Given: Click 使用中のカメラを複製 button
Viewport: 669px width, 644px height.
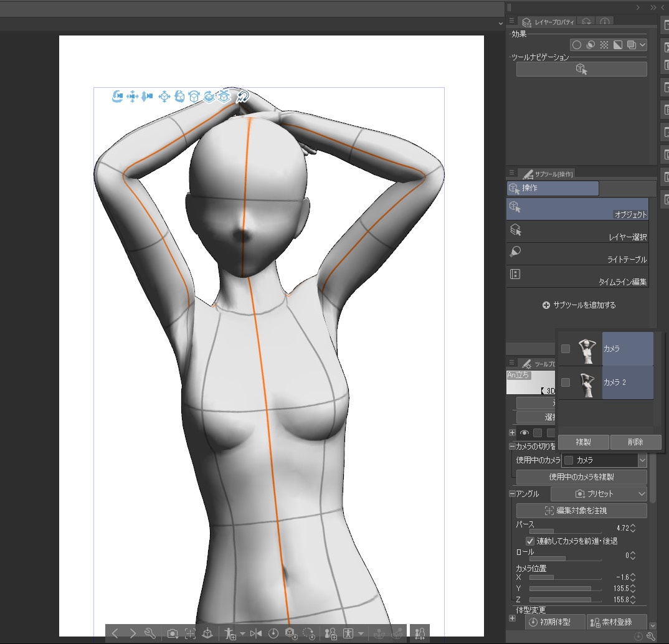Looking at the screenshot, I should [582, 477].
